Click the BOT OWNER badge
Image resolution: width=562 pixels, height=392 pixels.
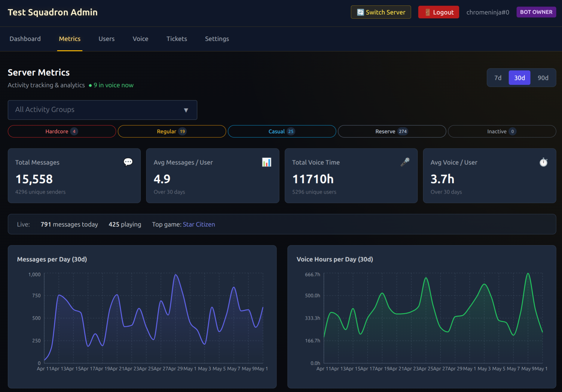[536, 12]
